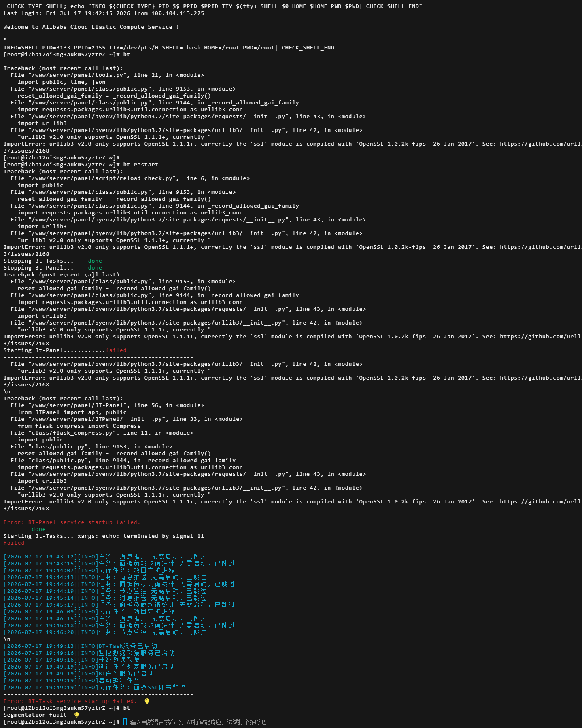The width and height of the screenshot is (582, 728).
Task: Click the lightbulb hint next to Segmentation fault
Action: (76, 715)
